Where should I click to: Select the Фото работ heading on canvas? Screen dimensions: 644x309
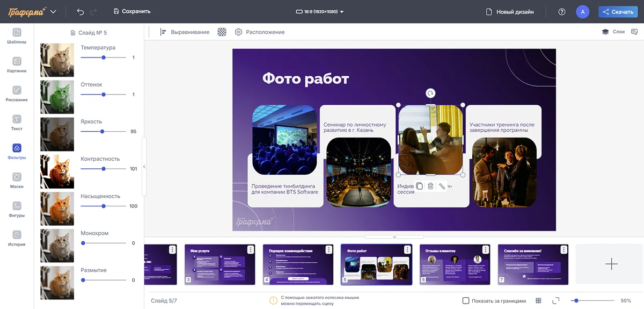[x=305, y=79]
